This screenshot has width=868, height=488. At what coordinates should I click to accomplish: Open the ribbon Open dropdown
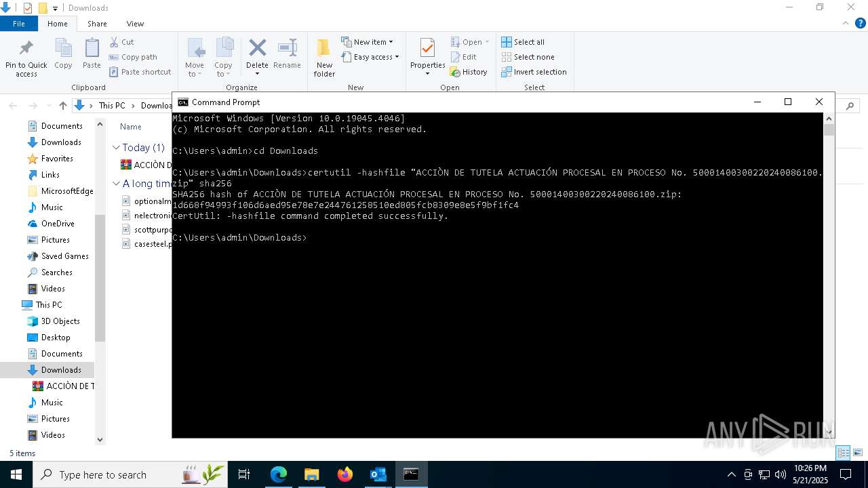pyautogui.click(x=470, y=42)
